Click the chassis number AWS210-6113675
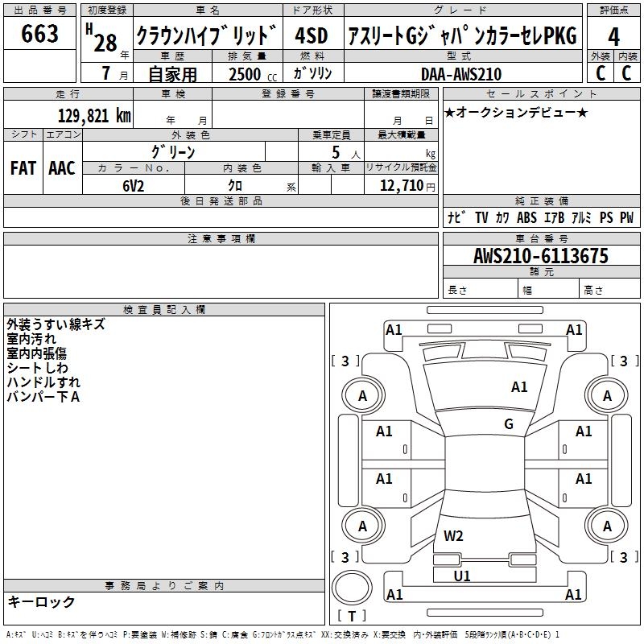Viewport: 644px width, 644px height. pos(540,257)
